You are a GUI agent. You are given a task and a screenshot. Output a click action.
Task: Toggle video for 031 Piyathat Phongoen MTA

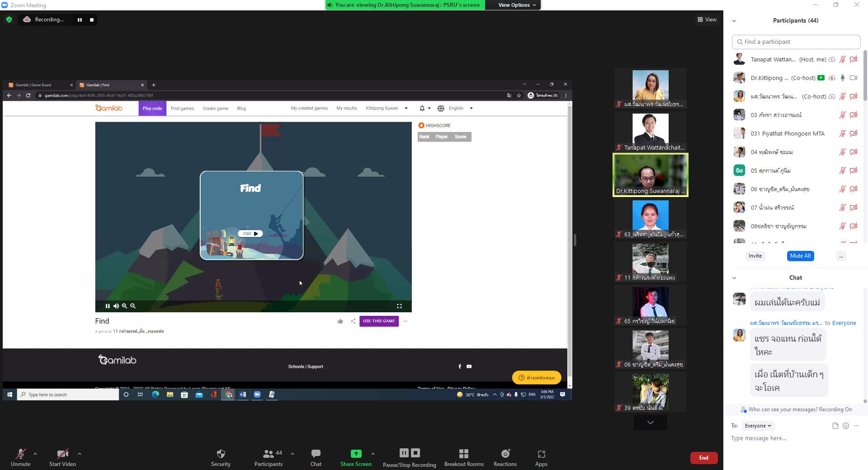854,133
